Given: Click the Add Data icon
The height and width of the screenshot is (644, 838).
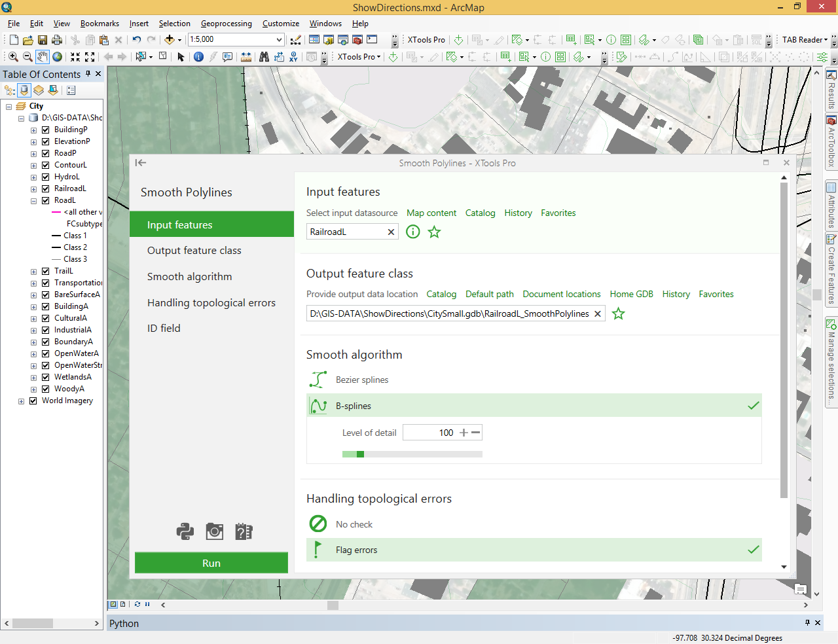Looking at the screenshot, I should 169,40.
